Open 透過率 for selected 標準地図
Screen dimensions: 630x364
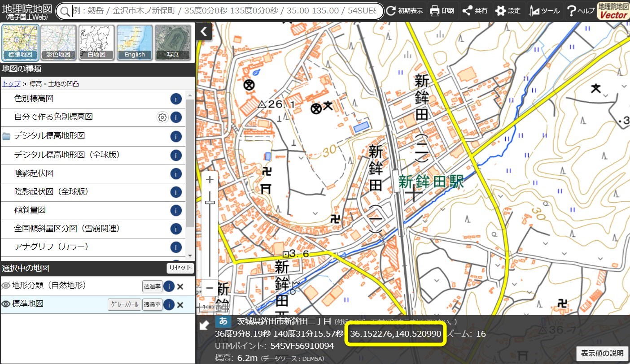pyautogui.click(x=152, y=305)
